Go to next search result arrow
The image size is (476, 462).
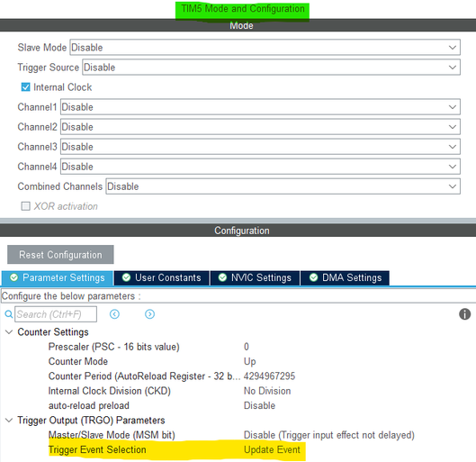(x=149, y=314)
